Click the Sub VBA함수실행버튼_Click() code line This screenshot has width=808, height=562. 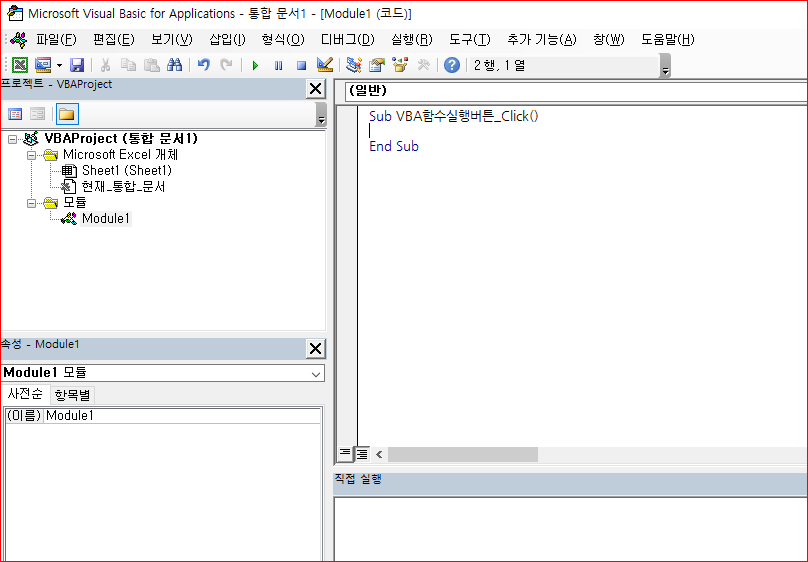coord(453,116)
